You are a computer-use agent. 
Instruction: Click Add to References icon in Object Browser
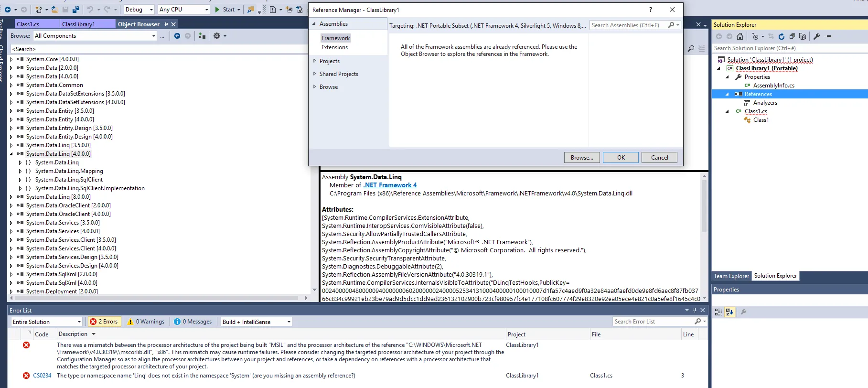[x=202, y=36]
